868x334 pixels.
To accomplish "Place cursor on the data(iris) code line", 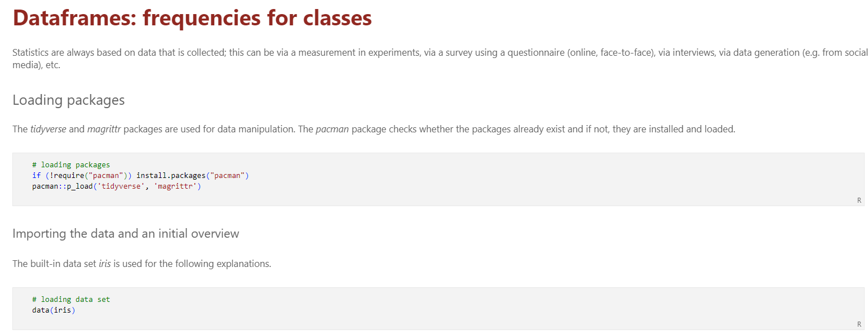I will pos(54,310).
